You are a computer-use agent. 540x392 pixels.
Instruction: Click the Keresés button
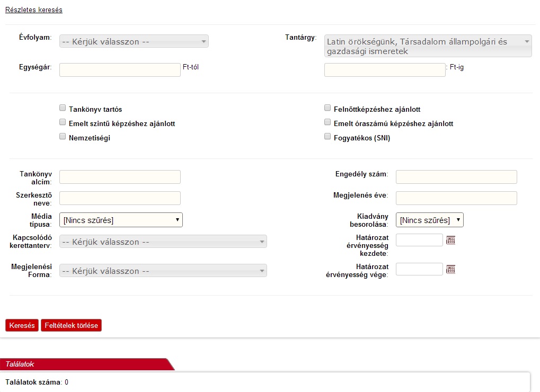pyautogui.click(x=22, y=325)
